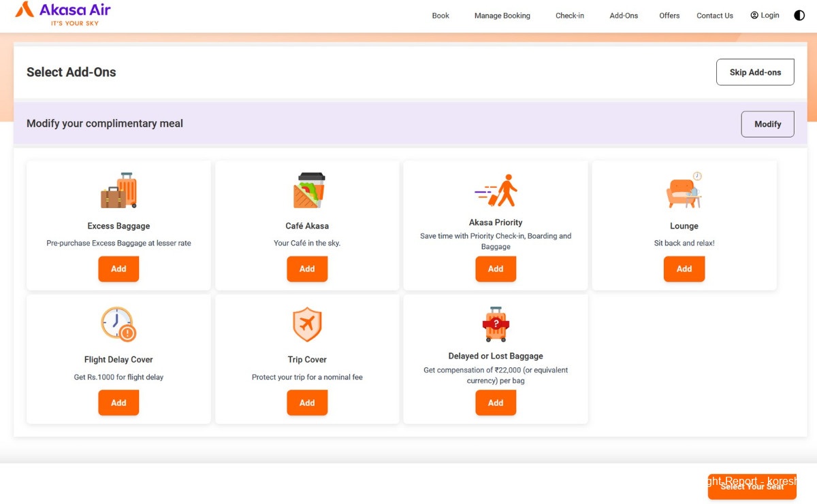Click the Trip Cover shield icon
Screen dimensions: 817x504
click(x=307, y=324)
